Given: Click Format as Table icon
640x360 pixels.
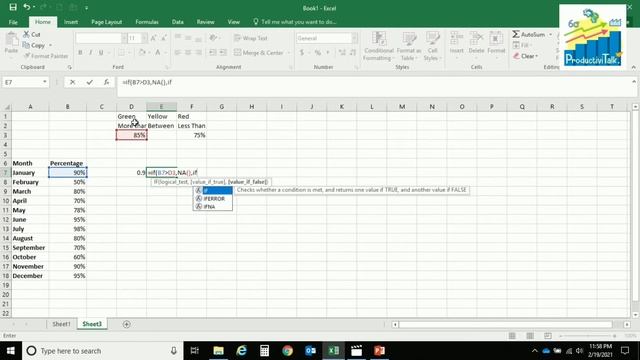Looking at the screenshot, I should click(409, 47).
